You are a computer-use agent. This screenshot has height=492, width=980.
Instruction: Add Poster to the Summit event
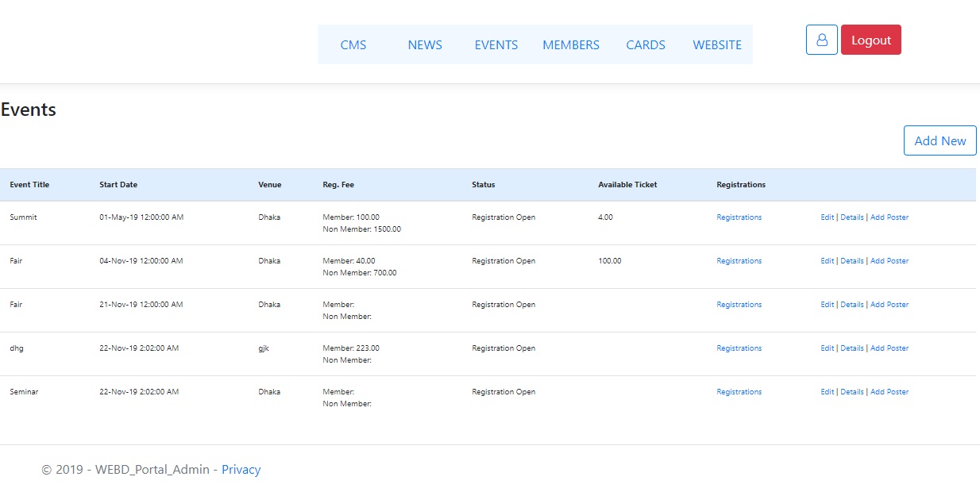click(x=889, y=217)
